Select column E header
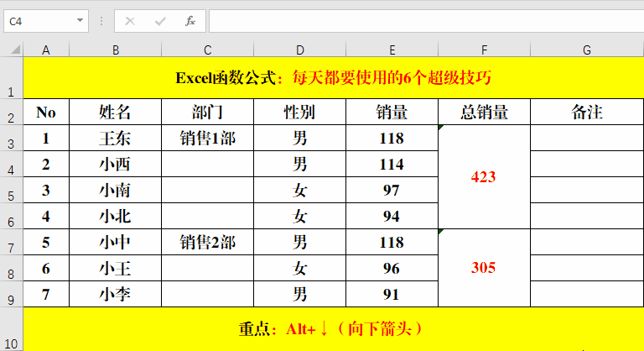The height and width of the screenshot is (351, 644). (x=392, y=50)
